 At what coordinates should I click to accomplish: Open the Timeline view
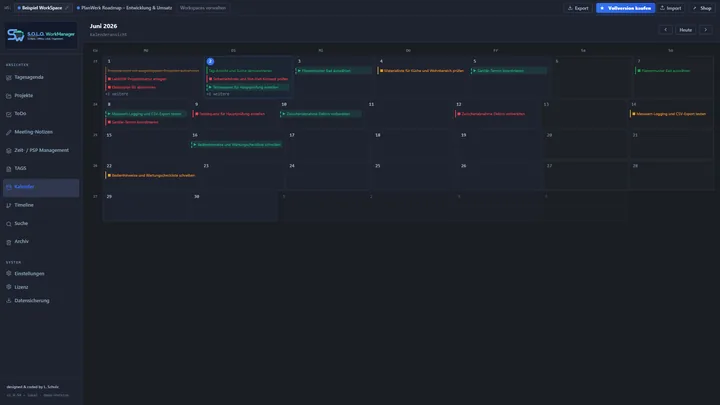[x=41, y=205]
